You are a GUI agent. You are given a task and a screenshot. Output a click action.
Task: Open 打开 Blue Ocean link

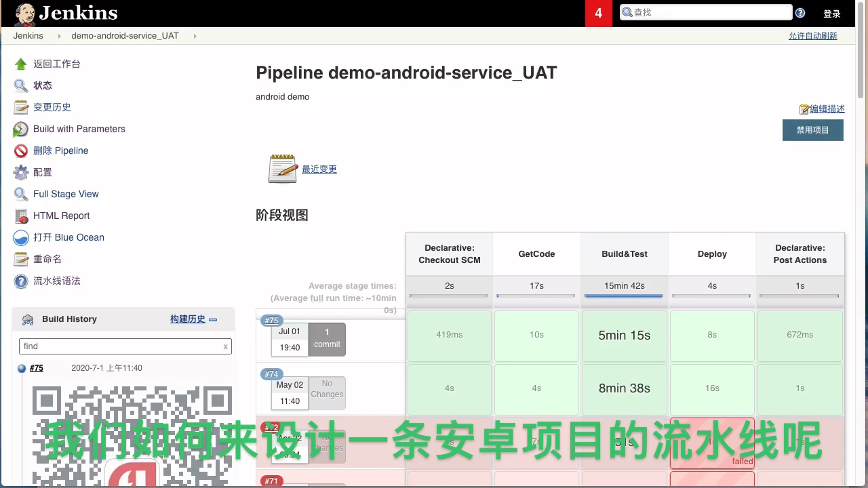(68, 237)
